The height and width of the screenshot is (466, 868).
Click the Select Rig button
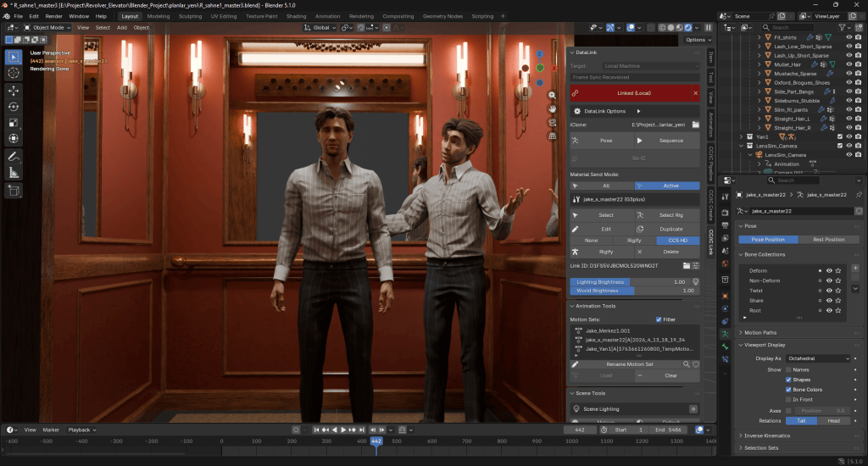[x=667, y=215]
